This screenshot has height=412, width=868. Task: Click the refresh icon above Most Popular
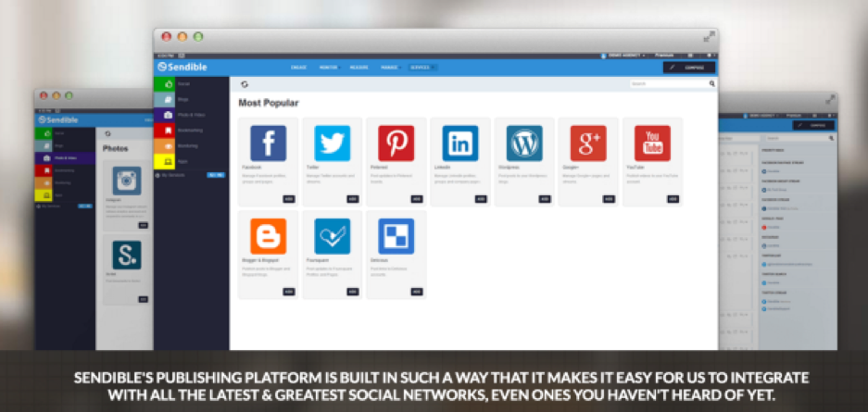click(x=245, y=84)
